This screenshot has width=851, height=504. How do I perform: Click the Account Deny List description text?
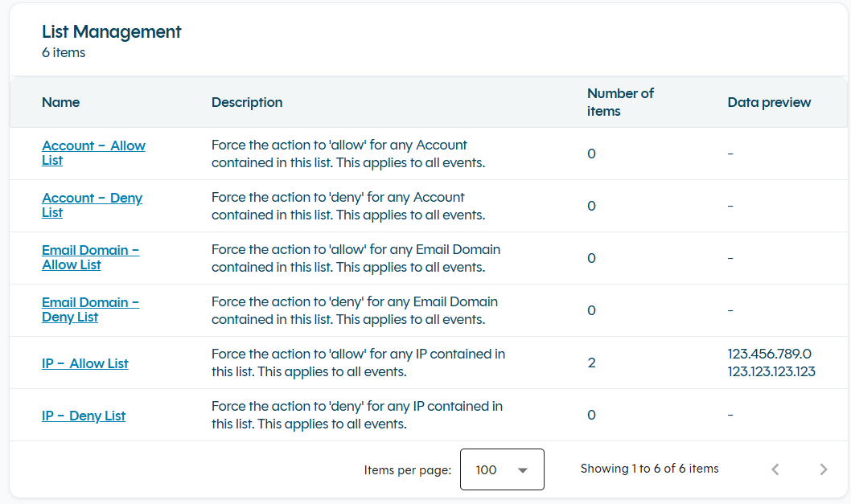(x=348, y=206)
